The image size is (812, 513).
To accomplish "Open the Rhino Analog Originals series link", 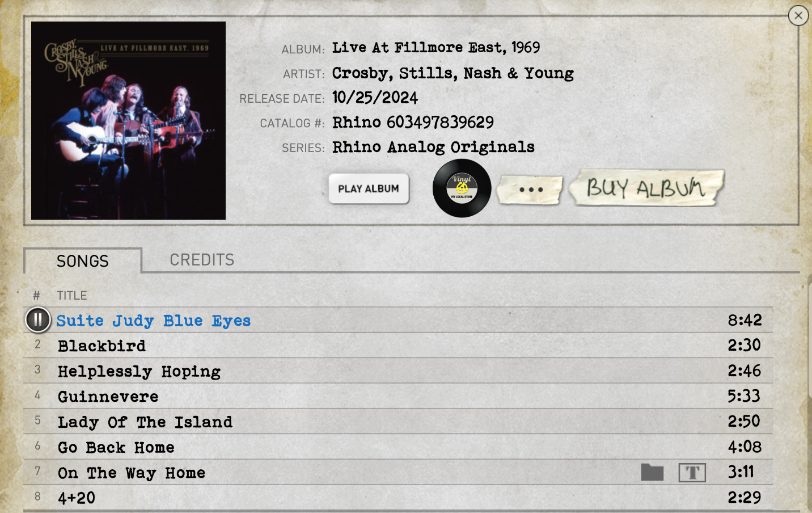I will click(x=433, y=147).
